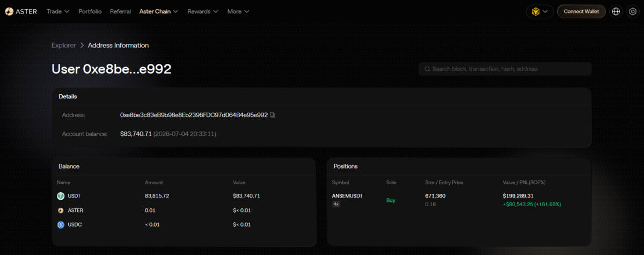Screen dimensions: 644x255
Task: Click the Buy side label
Action: (391, 200)
